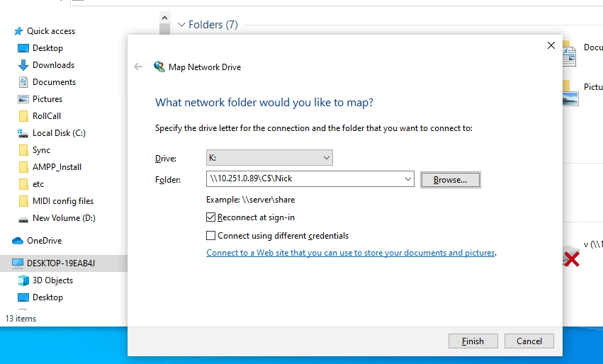Click the 'Example: \\server\share' text

click(x=250, y=200)
